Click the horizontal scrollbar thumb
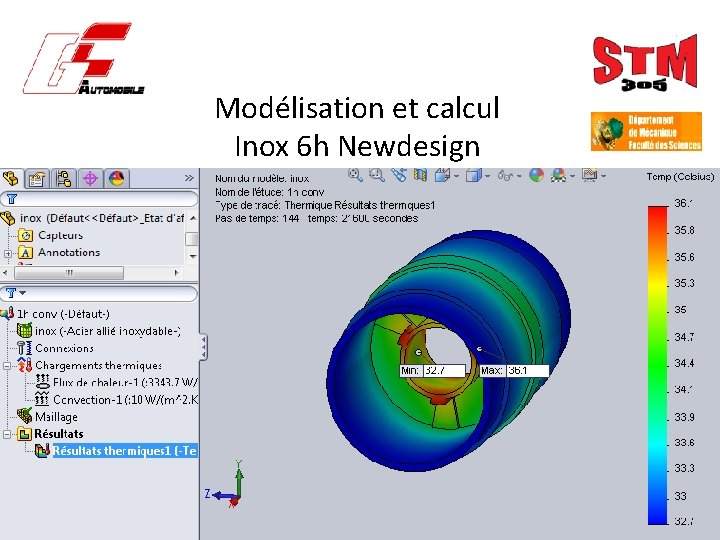The height and width of the screenshot is (540, 720). coord(69,273)
